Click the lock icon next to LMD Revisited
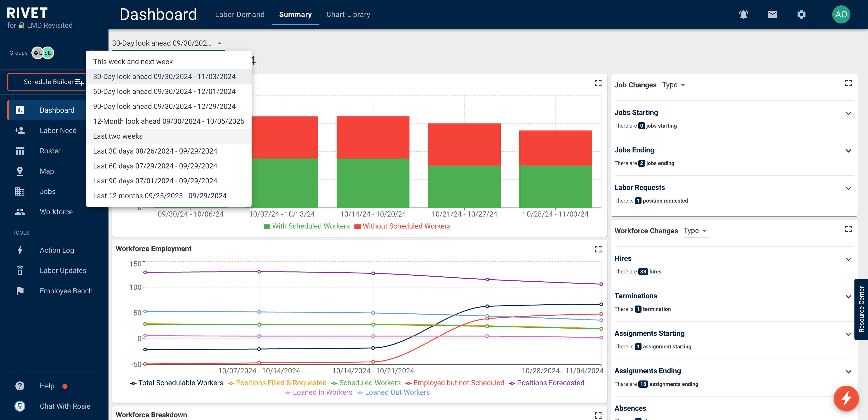 tap(21, 25)
